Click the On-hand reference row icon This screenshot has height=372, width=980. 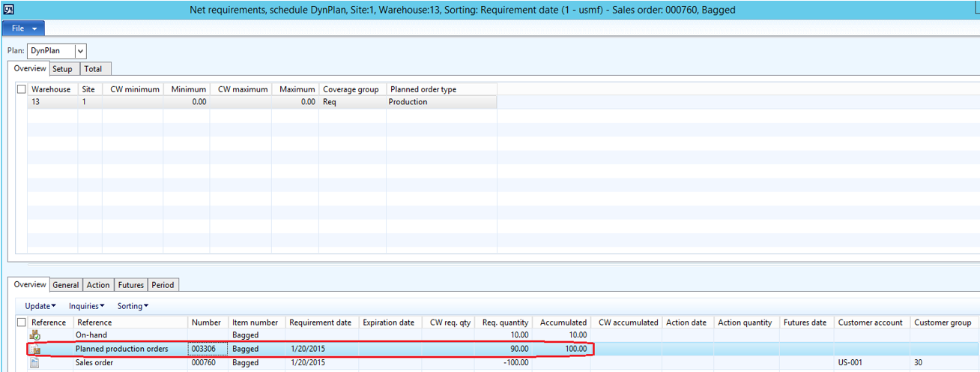coord(34,335)
